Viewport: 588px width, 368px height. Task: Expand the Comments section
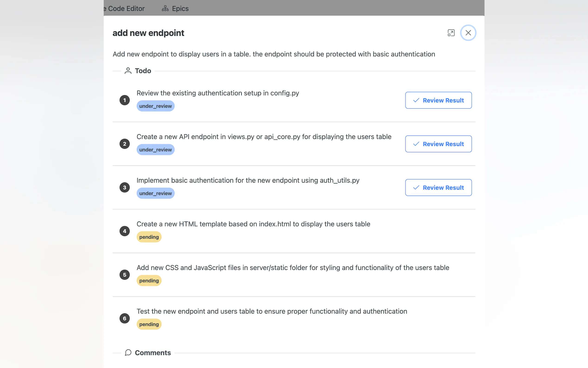click(153, 352)
